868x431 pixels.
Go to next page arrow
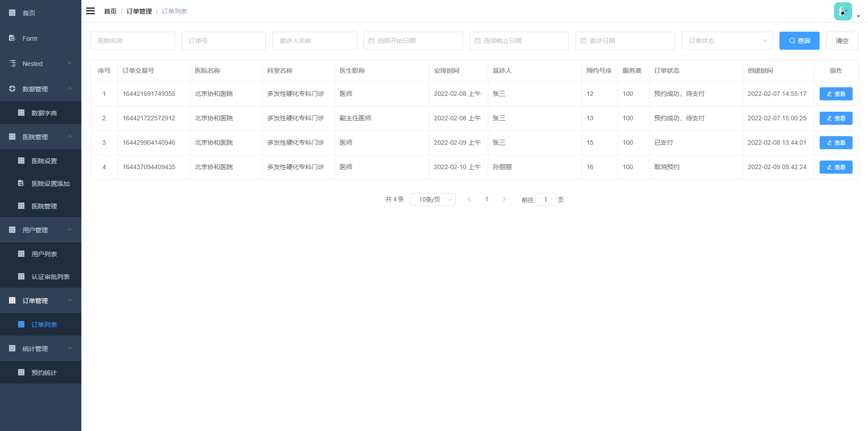pyautogui.click(x=504, y=199)
